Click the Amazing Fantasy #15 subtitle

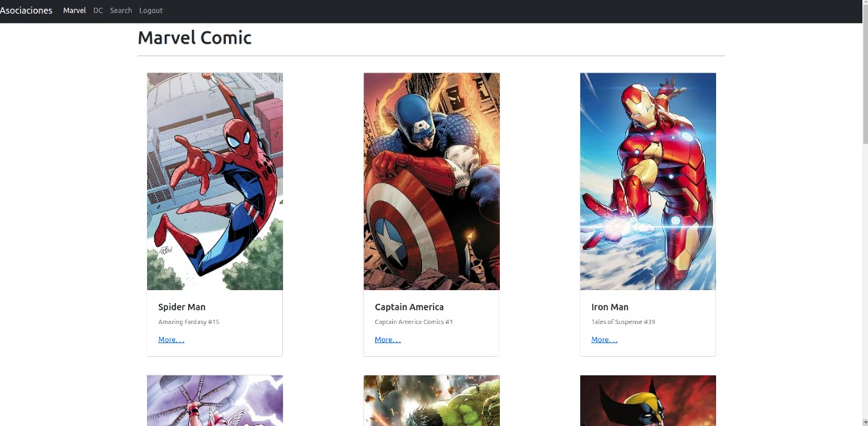pyautogui.click(x=189, y=322)
